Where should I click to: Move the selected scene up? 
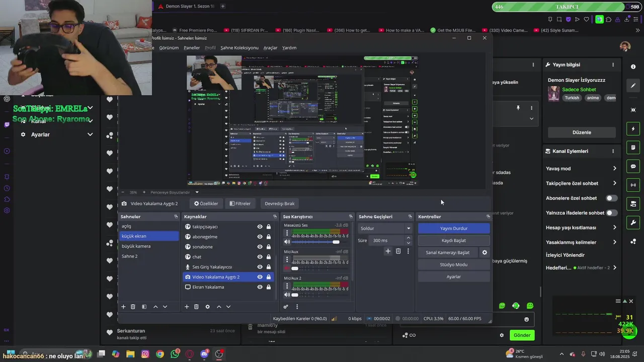click(155, 307)
